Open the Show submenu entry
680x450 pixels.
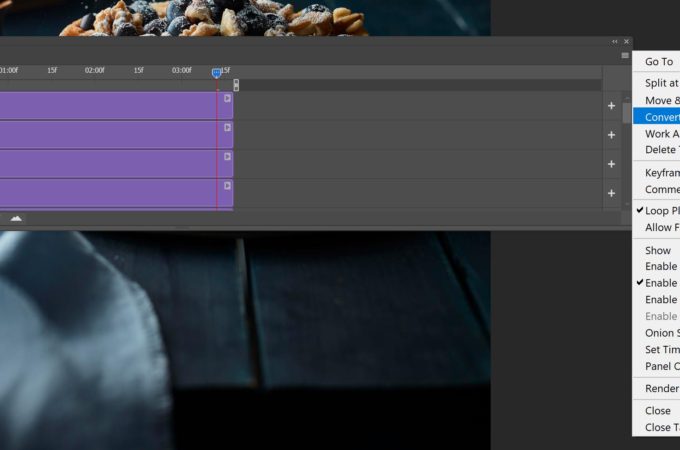tap(656, 251)
